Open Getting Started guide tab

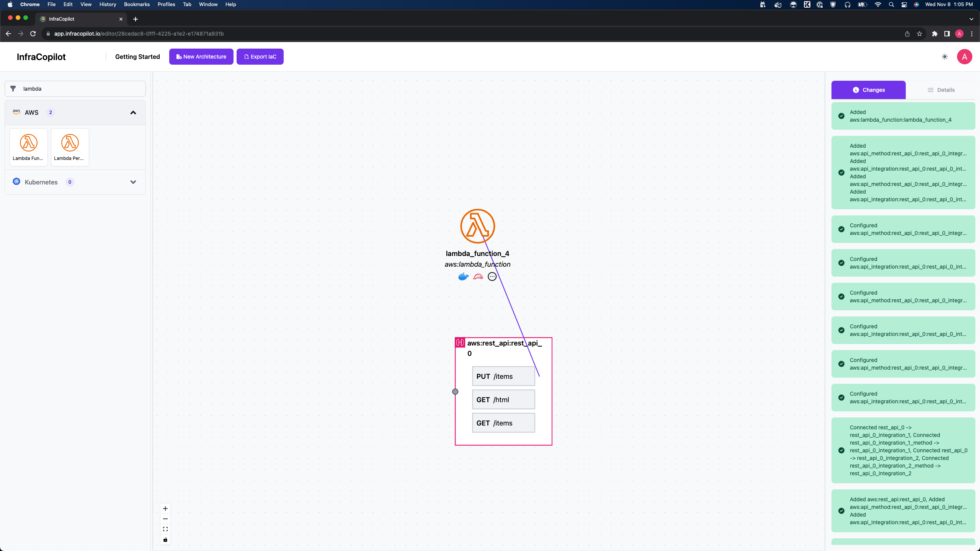pyautogui.click(x=137, y=57)
